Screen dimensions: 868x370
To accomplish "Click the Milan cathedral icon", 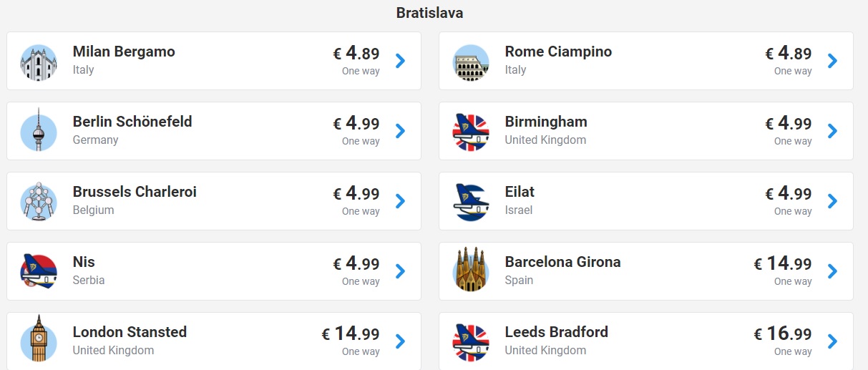I will pyautogui.click(x=39, y=62).
